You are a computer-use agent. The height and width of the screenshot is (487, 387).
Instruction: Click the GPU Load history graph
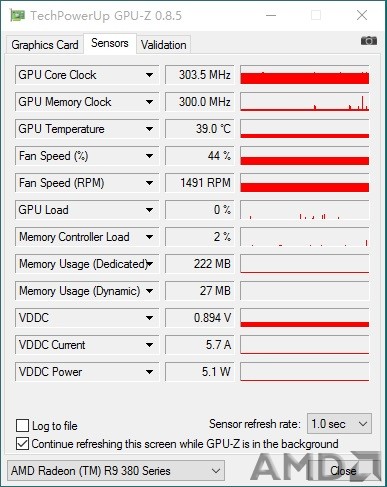(x=305, y=210)
